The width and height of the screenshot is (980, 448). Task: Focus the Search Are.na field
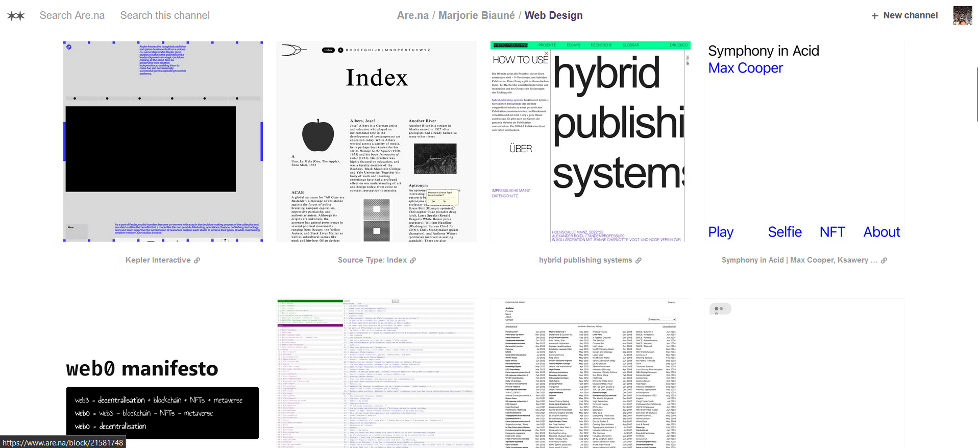(x=72, y=15)
